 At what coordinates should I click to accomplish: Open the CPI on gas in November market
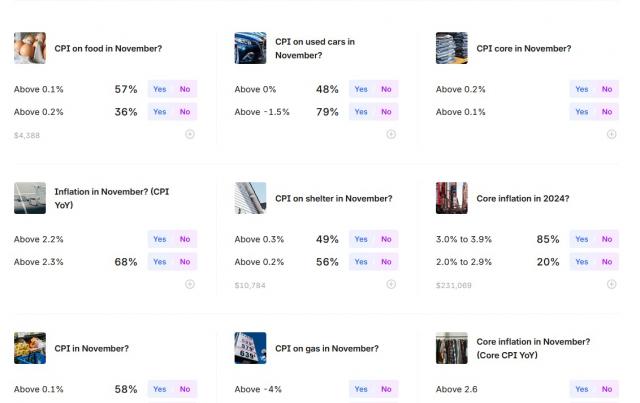click(x=327, y=348)
